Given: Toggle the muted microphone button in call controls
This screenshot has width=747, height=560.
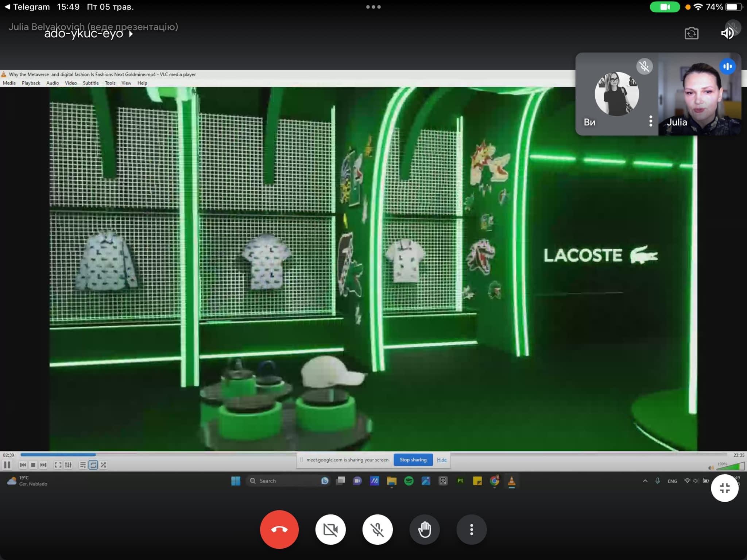Looking at the screenshot, I should (x=378, y=529).
